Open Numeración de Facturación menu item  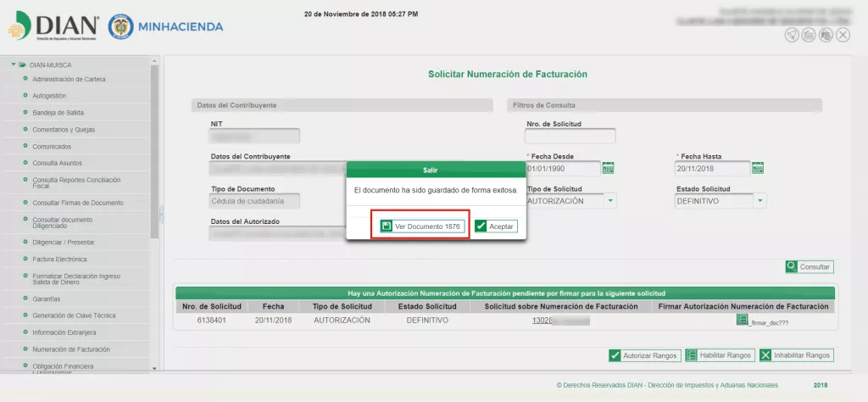(x=70, y=349)
